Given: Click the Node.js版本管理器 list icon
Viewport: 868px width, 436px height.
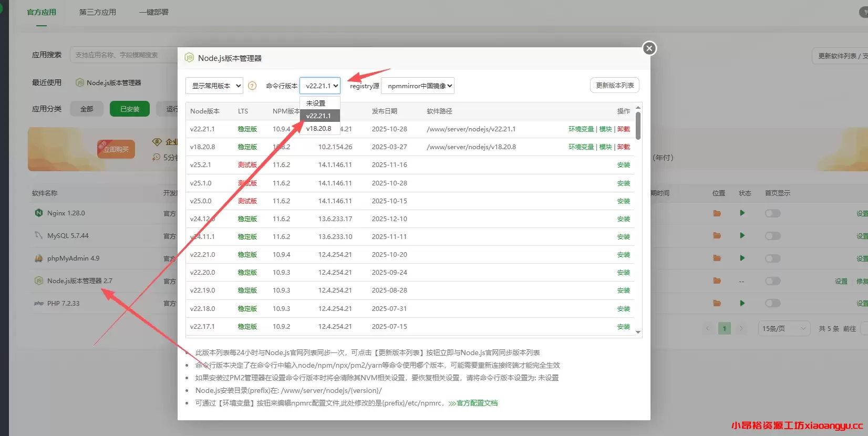Looking at the screenshot, I should point(38,281).
